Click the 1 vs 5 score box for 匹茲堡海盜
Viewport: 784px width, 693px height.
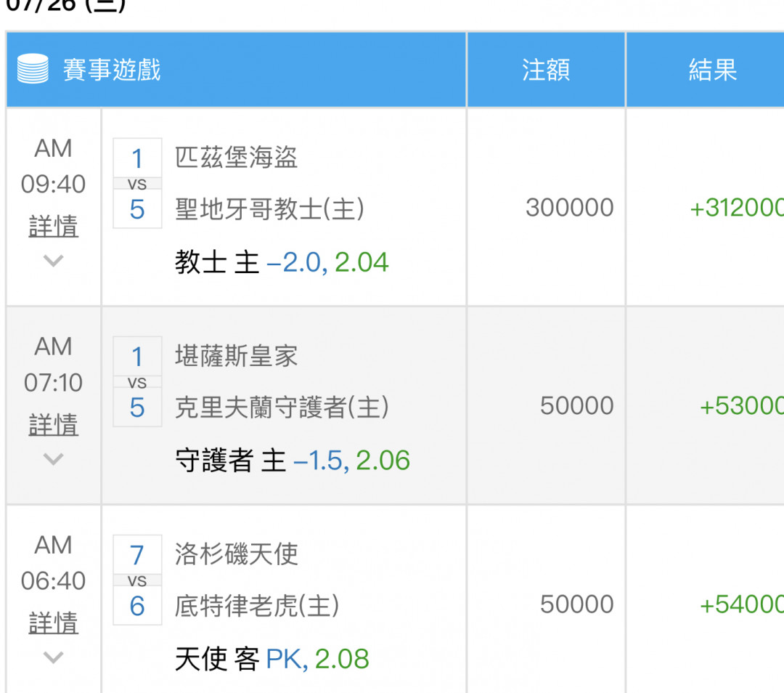[137, 184]
